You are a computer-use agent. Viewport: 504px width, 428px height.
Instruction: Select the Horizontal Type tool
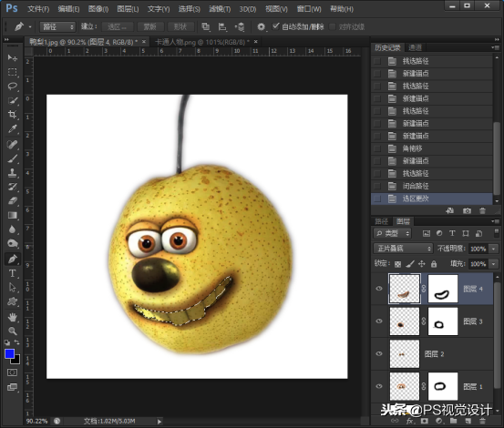12,273
